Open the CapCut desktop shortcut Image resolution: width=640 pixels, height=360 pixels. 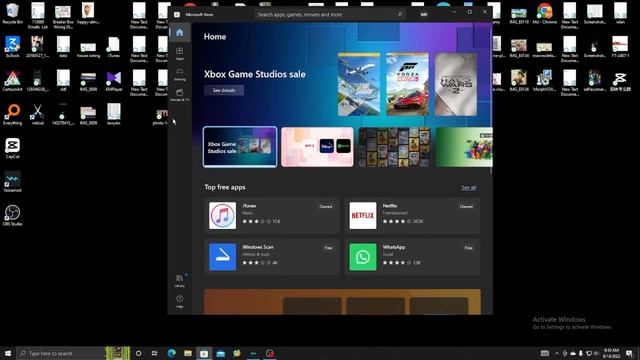[12, 148]
